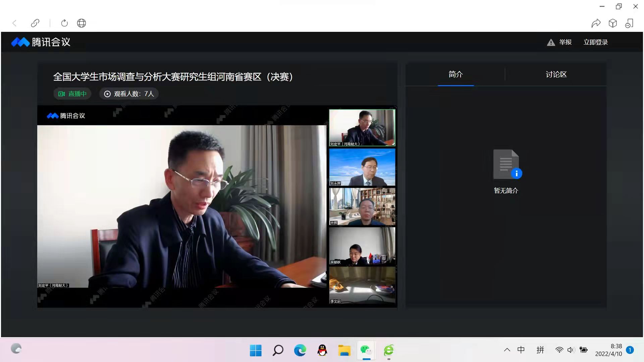This screenshot has height=362, width=644.
Task: Select the 简介 tab
Action: 455,74
